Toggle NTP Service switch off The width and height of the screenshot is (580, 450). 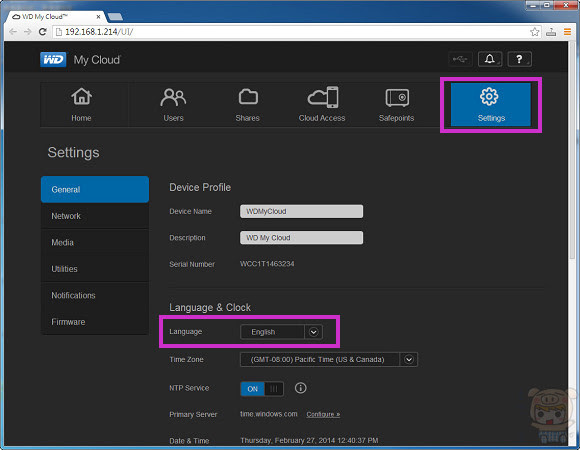262,389
